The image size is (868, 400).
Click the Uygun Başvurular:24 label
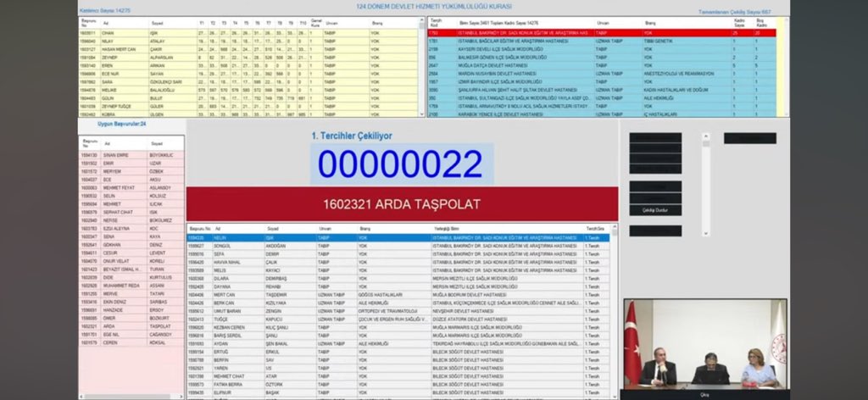tap(122, 124)
